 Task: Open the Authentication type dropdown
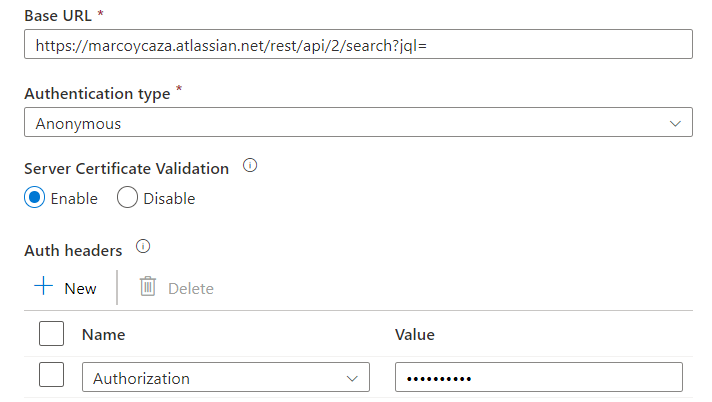[x=358, y=122]
